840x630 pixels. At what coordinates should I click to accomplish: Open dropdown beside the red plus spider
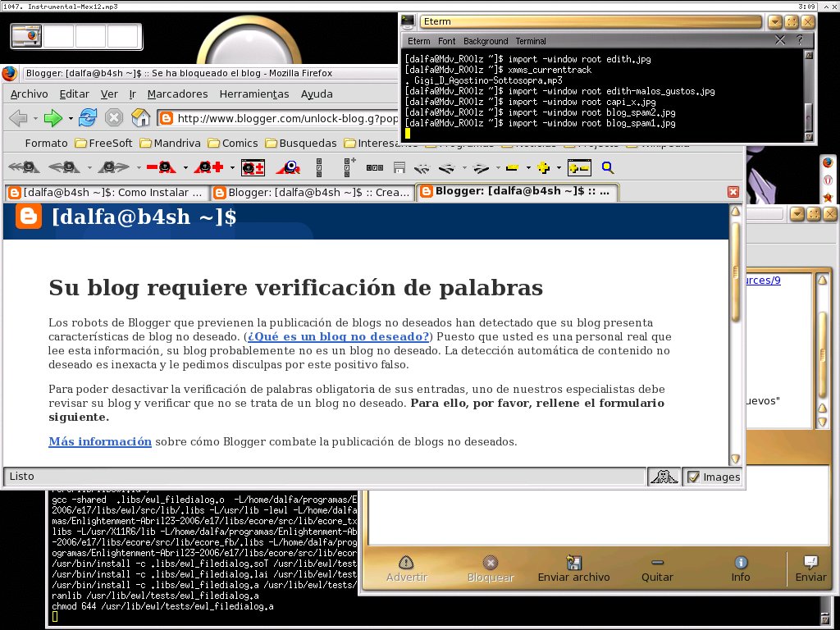[232, 167]
